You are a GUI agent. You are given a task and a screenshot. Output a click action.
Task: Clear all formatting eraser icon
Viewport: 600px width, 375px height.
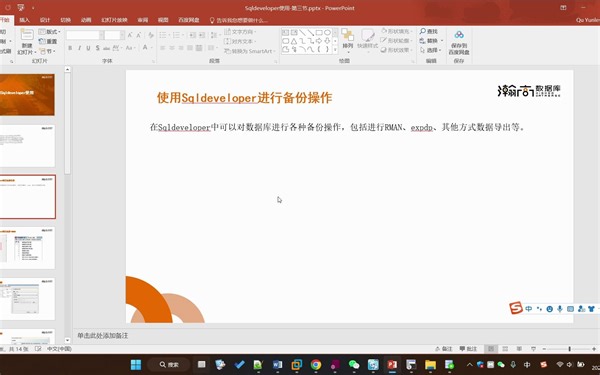click(151, 35)
